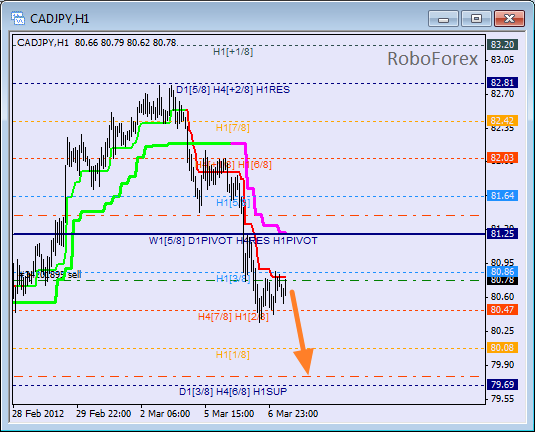Maximize the CADJPY,H1 chart window
535x432 pixels.
(x=476, y=19)
